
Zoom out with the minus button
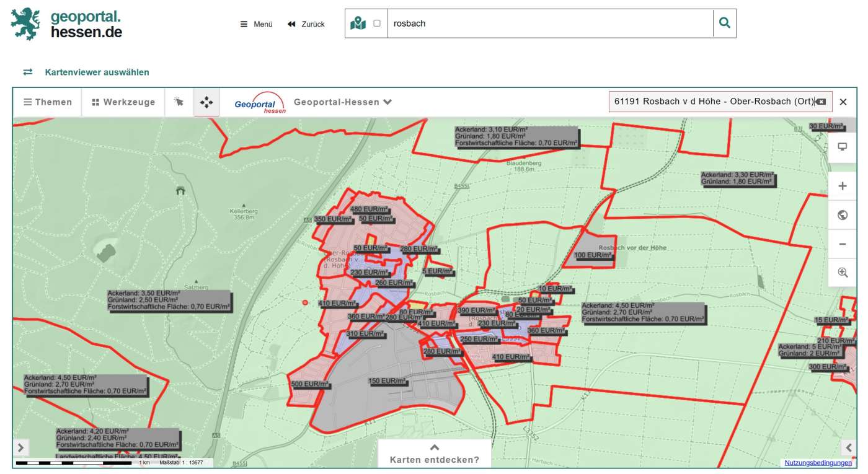(842, 244)
